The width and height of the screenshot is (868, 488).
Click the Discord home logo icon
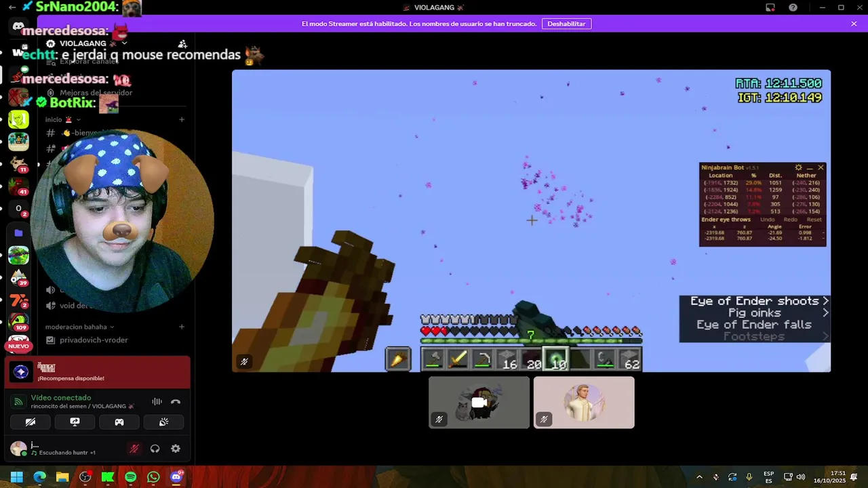tap(18, 26)
